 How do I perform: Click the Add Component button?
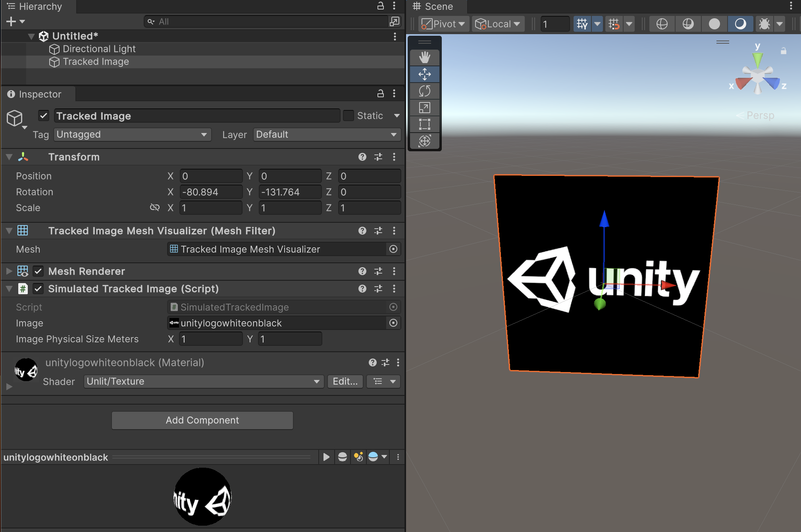tap(202, 420)
